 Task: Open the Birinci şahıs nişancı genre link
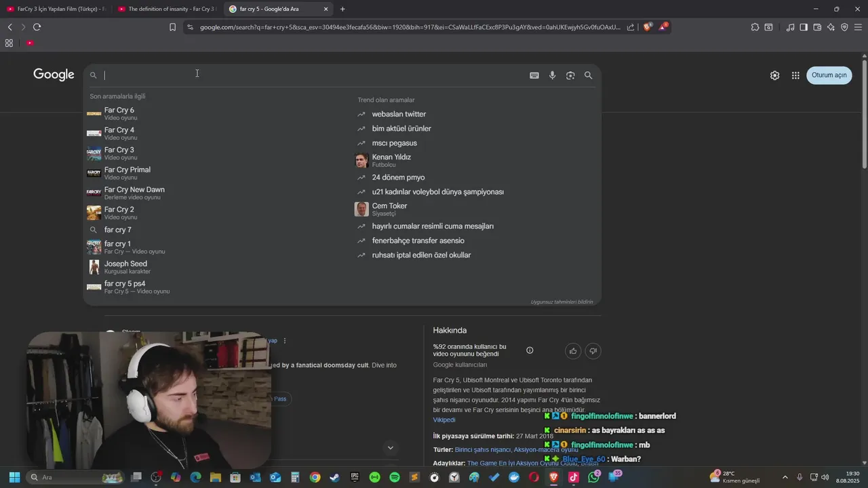482,449
